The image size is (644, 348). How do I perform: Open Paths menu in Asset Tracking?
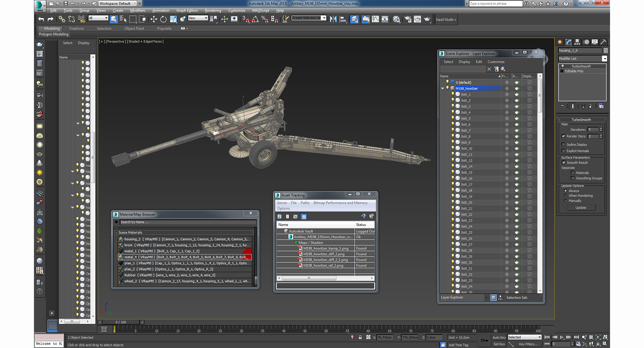point(305,203)
